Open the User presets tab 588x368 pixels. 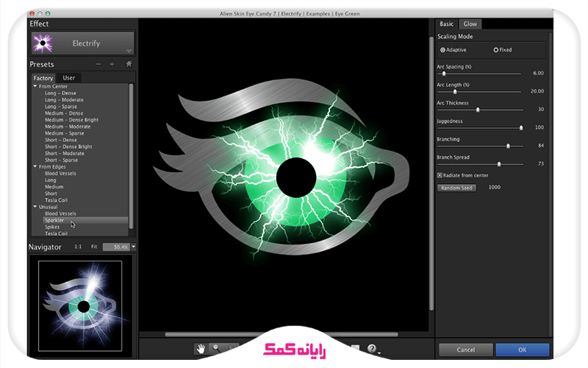point(68,78)
